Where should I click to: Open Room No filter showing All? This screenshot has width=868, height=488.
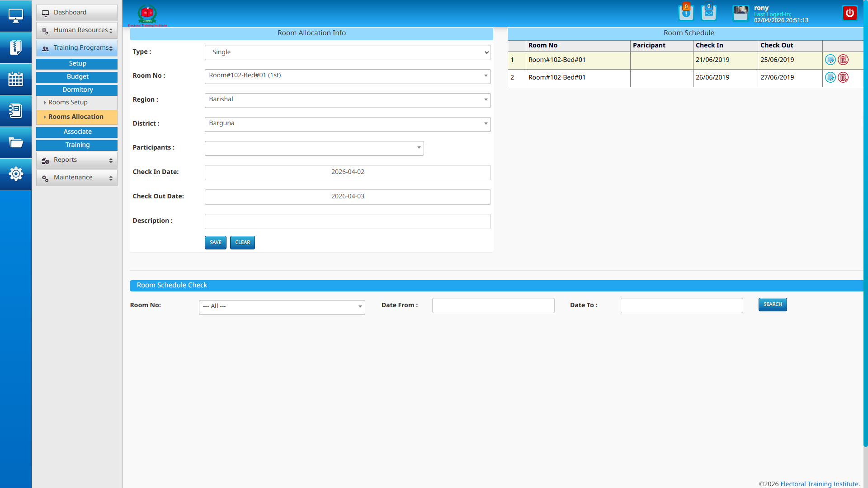click(x=282, y=307)
